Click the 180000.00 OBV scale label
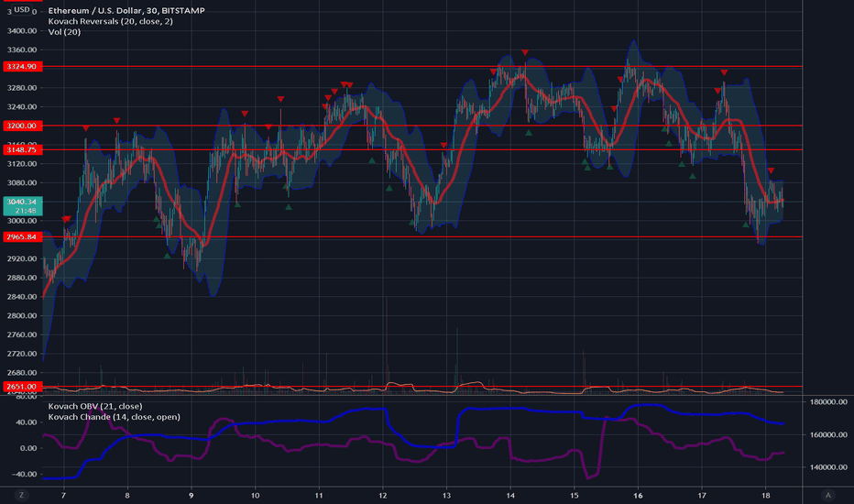 [828, 401]
